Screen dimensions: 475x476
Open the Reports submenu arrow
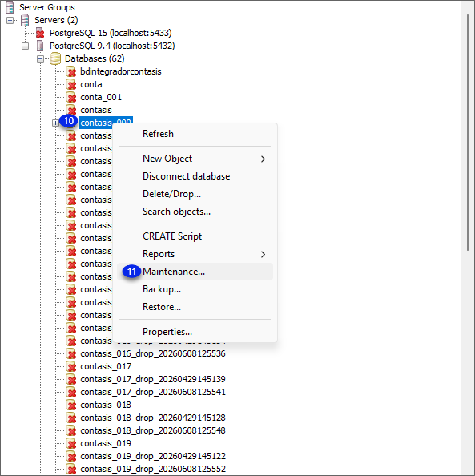[x=263, y=254]
